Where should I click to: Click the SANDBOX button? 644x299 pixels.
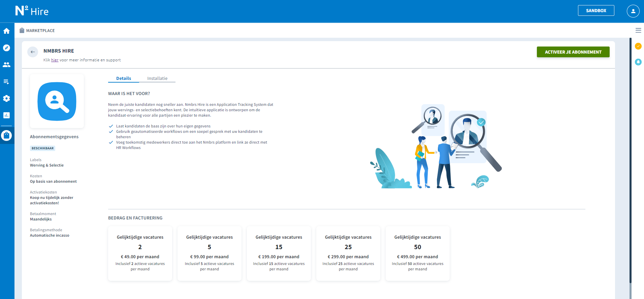pos(596,10)
